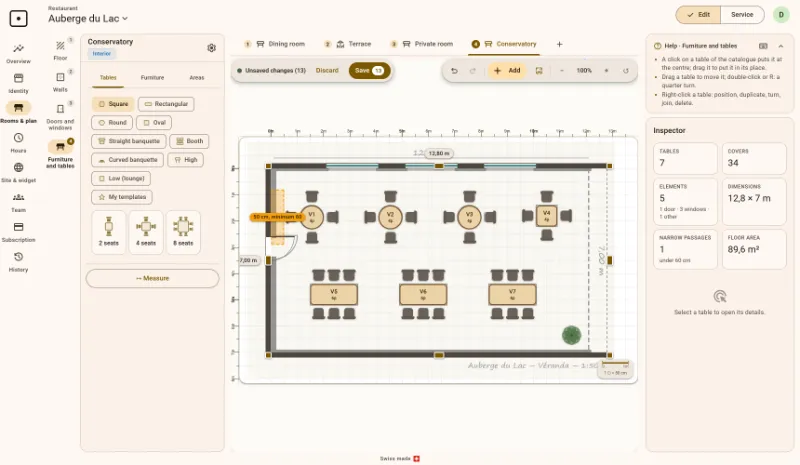Screen dimensions: 800x465
Task: Click the narrow passage warning label
Action: point(276,217)
